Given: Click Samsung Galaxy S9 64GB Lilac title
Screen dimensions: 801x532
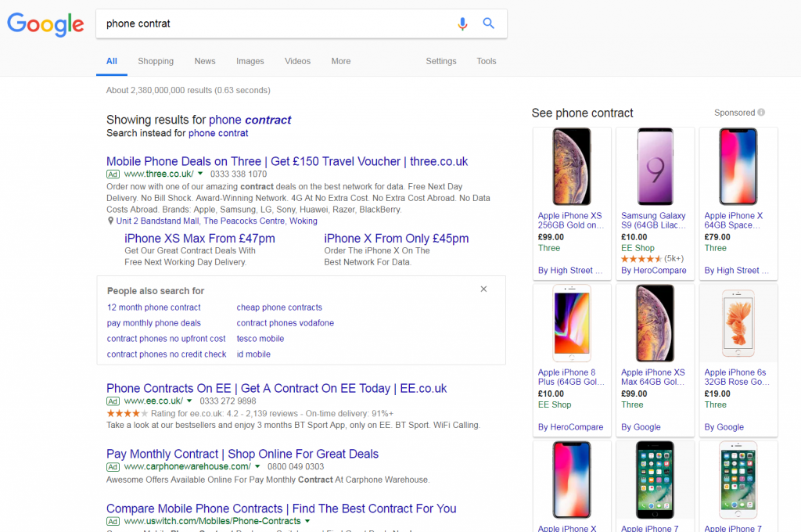Looking at the screenshot, I should click(654, 221).
